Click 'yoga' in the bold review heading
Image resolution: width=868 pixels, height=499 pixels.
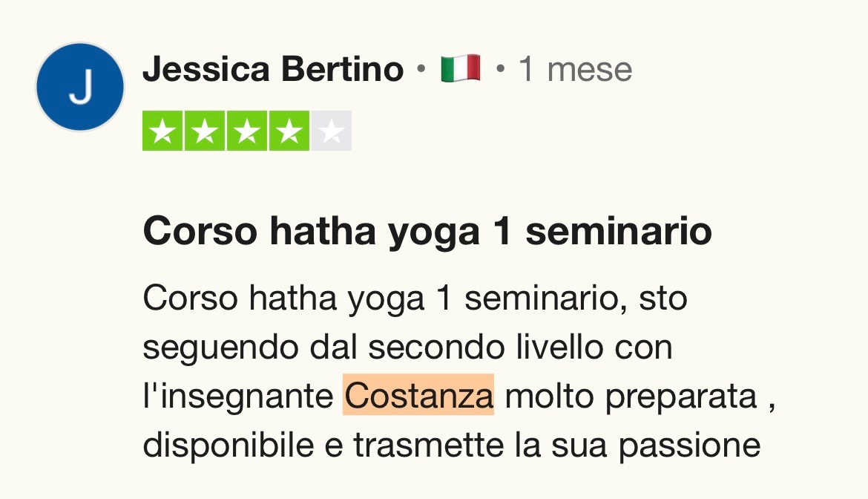[433, 232]
